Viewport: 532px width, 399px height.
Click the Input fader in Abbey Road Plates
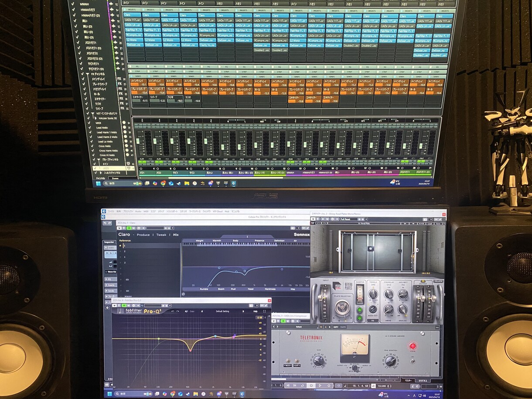point(321,298)
